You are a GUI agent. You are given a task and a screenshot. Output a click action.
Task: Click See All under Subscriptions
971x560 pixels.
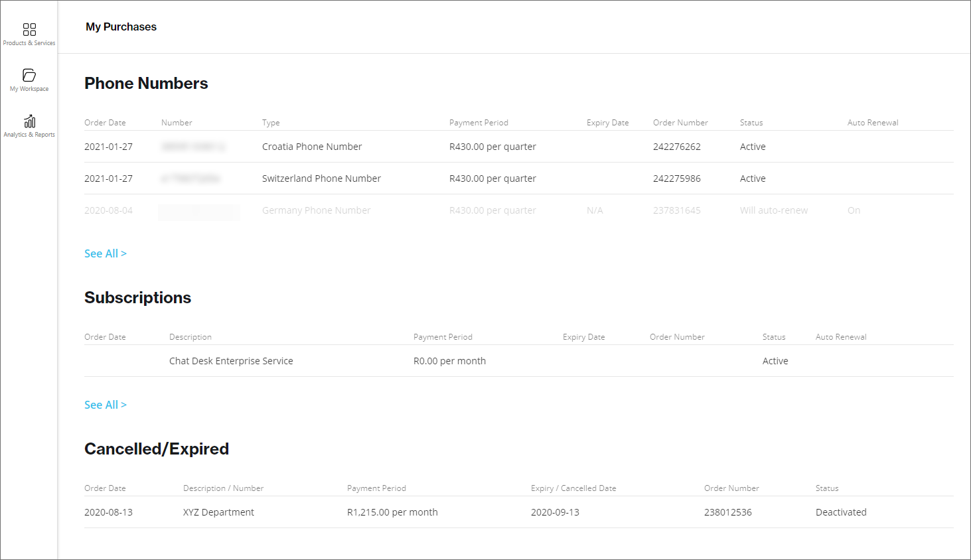[105, 405]
